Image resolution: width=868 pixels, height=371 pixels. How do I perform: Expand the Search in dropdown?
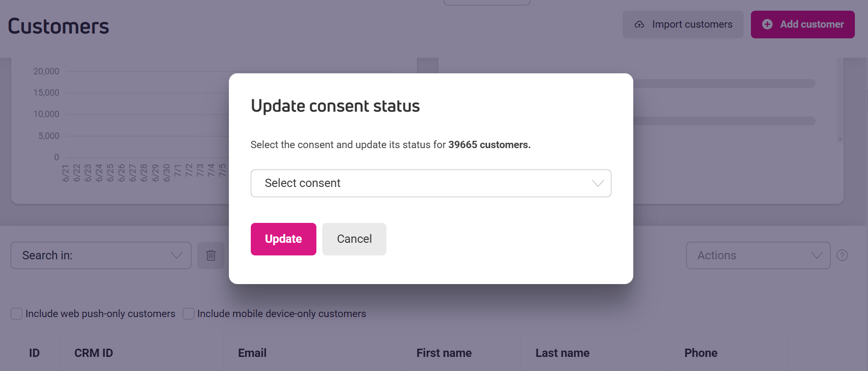[101, 255]
